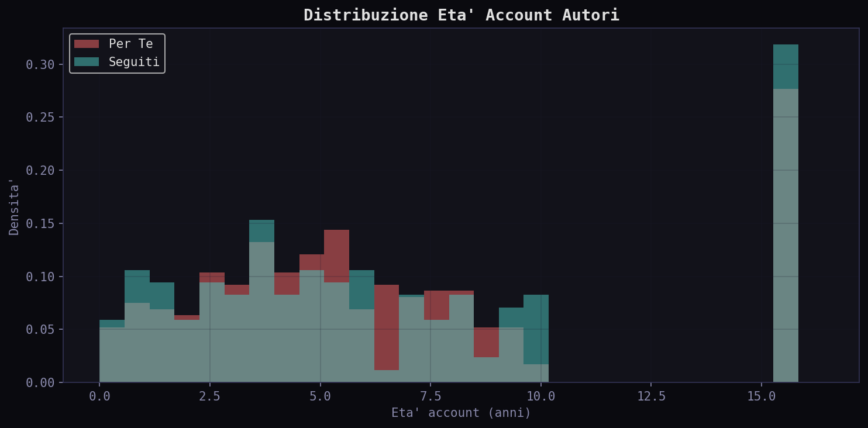Click the x-axis tick label 2.5

point(209,396)
